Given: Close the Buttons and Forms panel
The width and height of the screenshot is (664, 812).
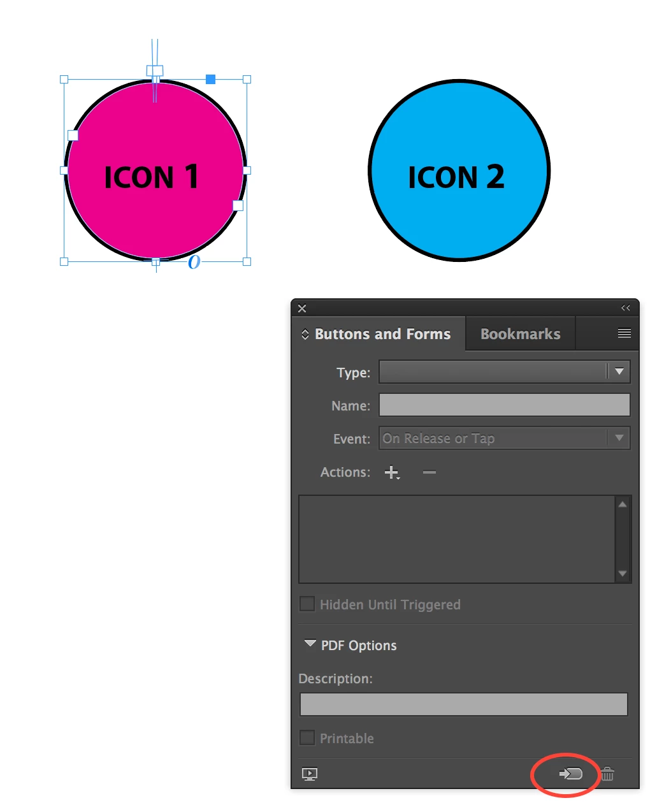Looking at the screenshot, I should click(x=302, y=308).
